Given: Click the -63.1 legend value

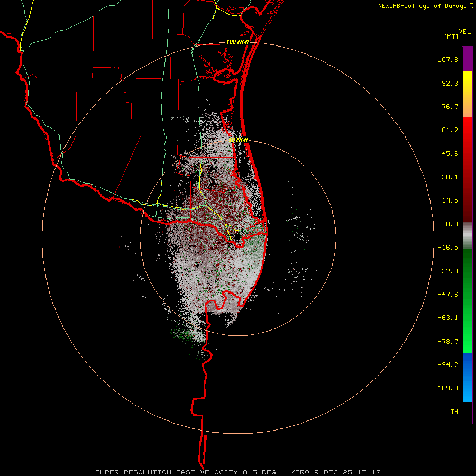Looking at the screenshot, I should pos(448,318).
